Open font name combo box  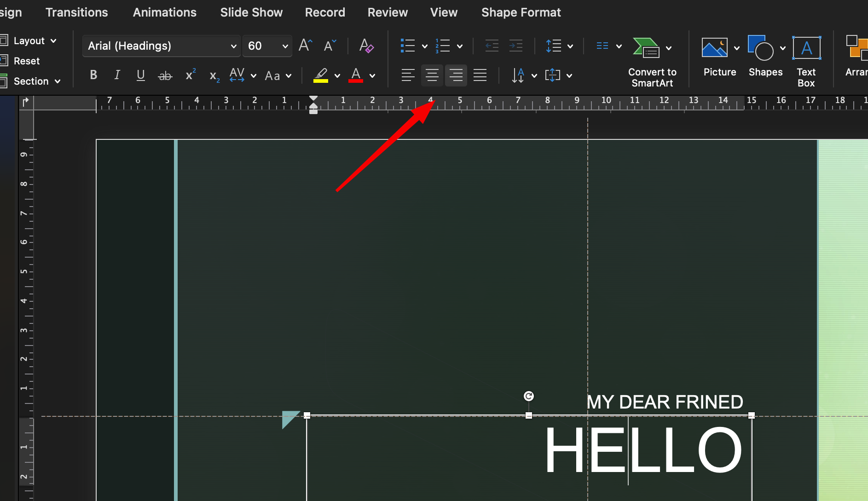(162, 46)
